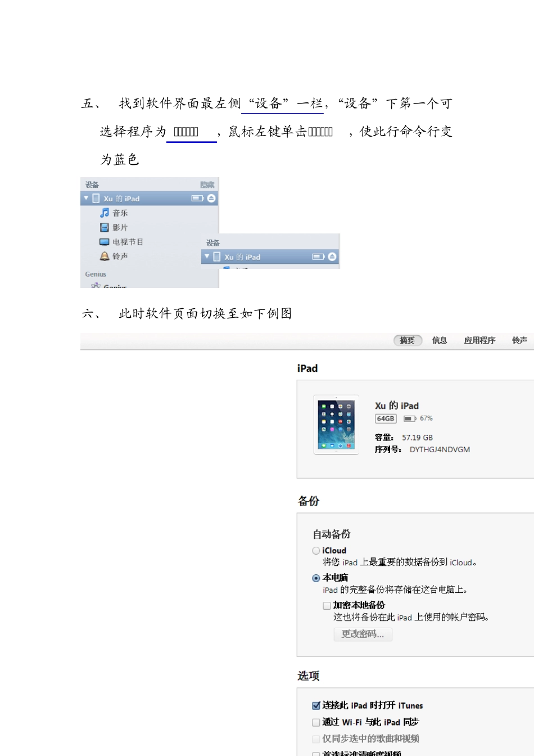
Task: Collapse Xu 的 iPad triangle in the sidebar listing 音乐
Action: (86, 198)
